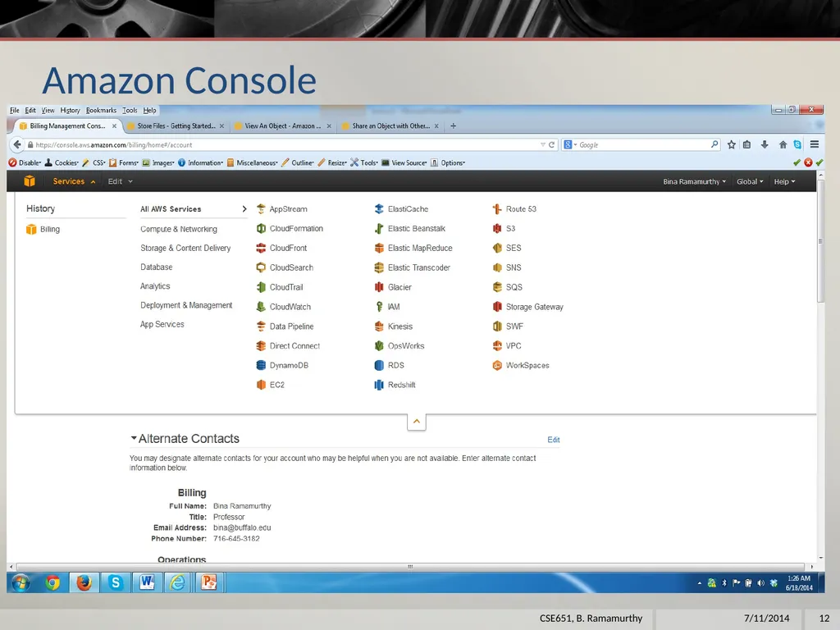This screenshot has width=840, height=630.
Task: Expand All AWS Services arrow
Action: click(244, 209)
